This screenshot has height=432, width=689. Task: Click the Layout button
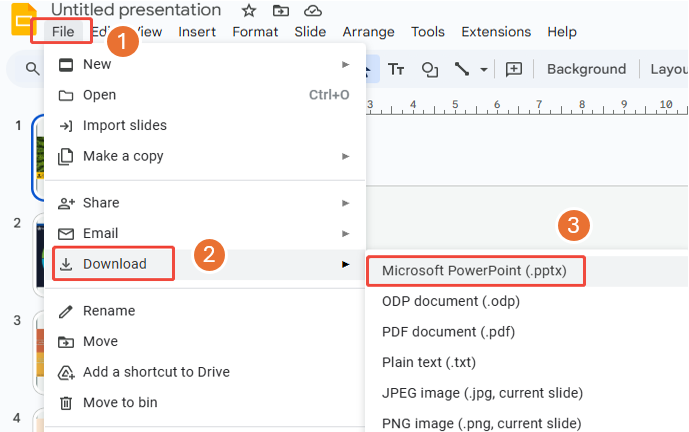pyautogui.click(x=669, y=69)
